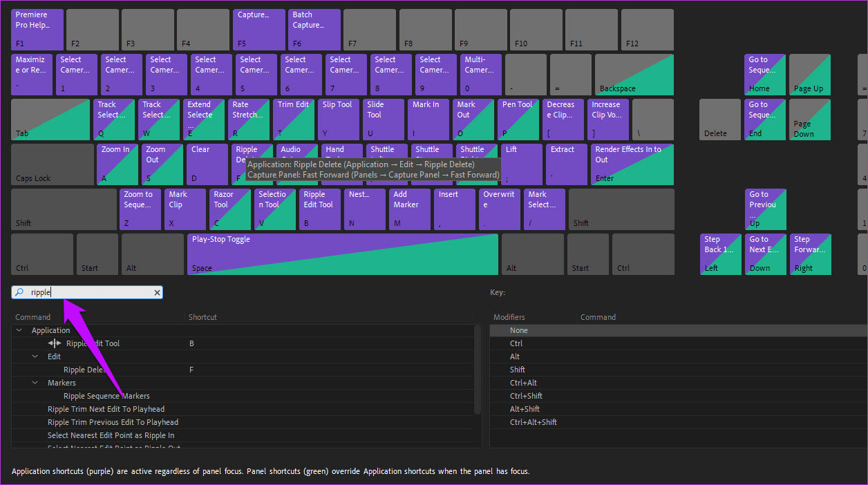The width and height of the screenshot is (868, 485).
Task: Select the Alt+Shift modifier row
Action: (x=679, y=409)
